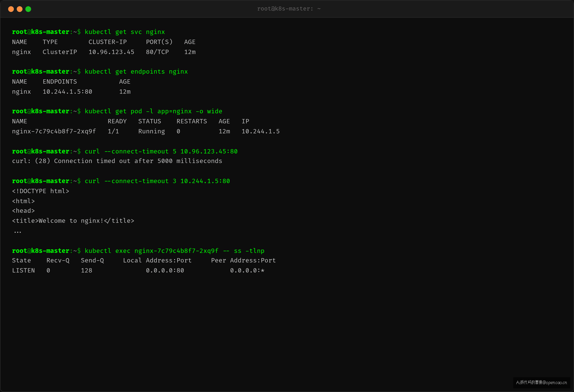
Task: Select the 'kubectl exec ... ss -tlnp' command
Action: [x=174, y=251]
